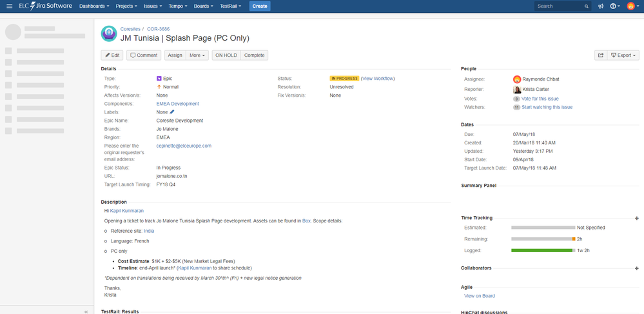Click Kapil Kunmaran mention in Timeline

point(195,268)
